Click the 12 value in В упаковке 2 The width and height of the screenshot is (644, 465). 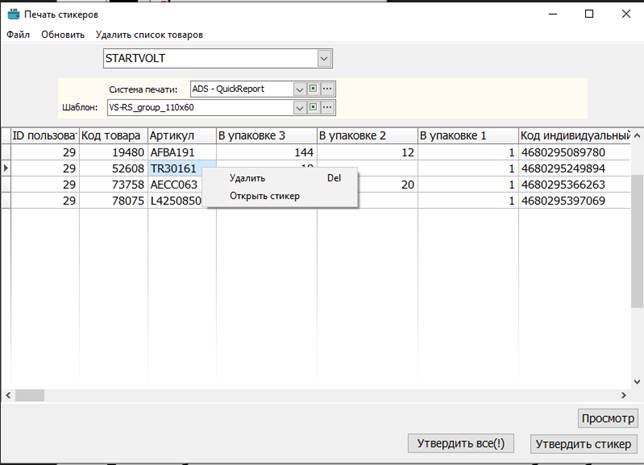(x=367, y=152)
